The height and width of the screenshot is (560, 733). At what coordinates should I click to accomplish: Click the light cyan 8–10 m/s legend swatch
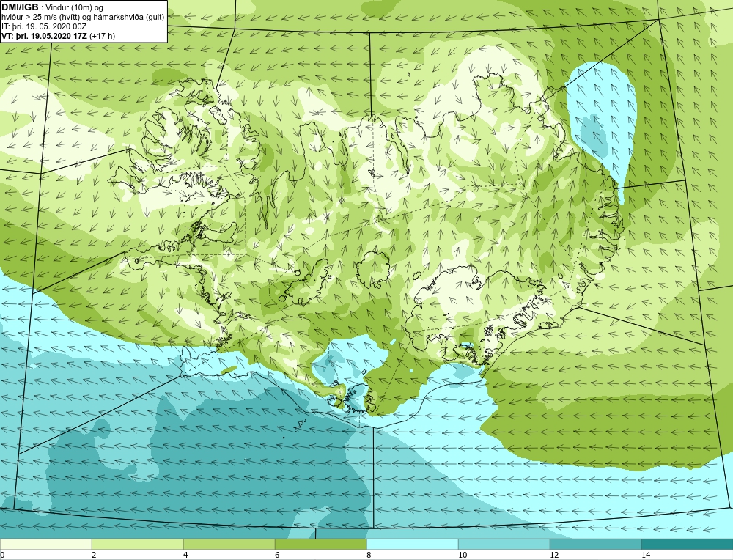[412, 544]
